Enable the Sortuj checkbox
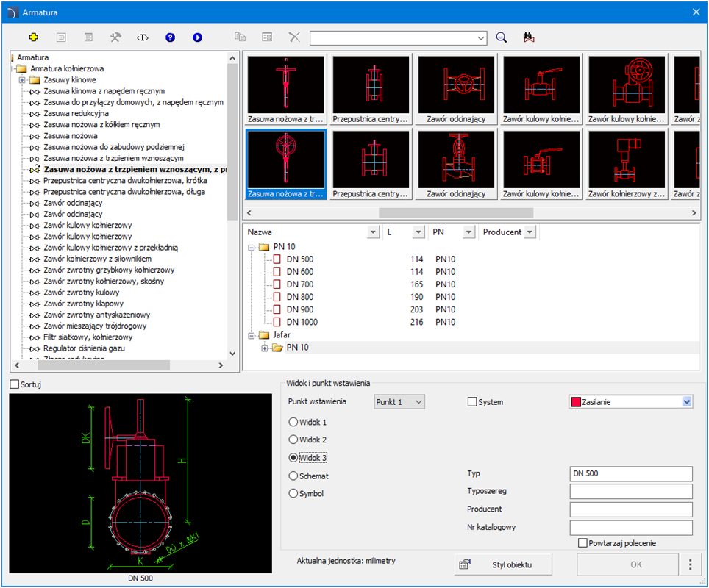Viewport: 709px width, 588px height. (x=15, y=384)
